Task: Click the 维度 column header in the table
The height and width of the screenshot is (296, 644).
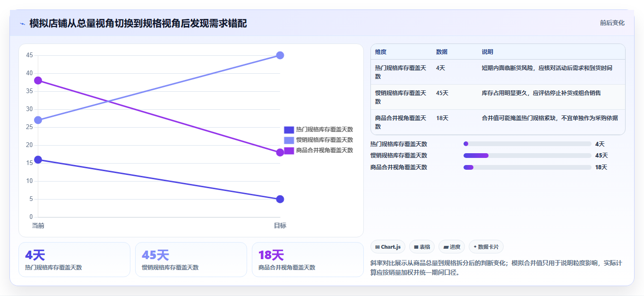Action: pos(380,52)
